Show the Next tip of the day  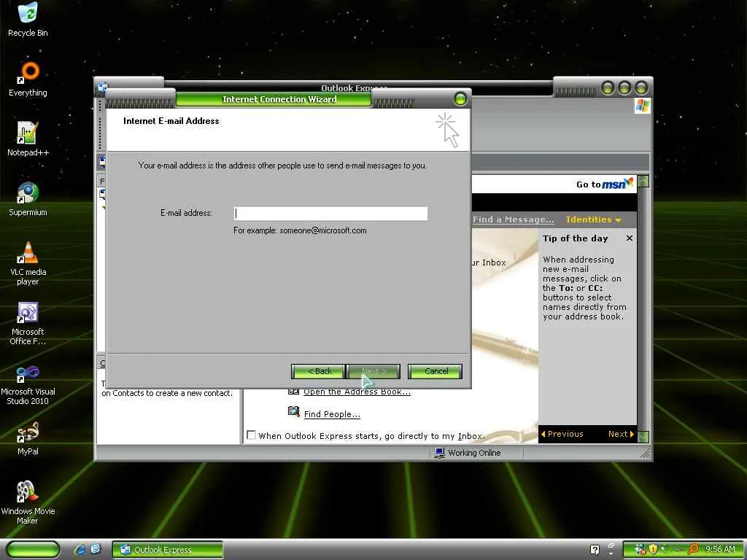coord(621,434)
